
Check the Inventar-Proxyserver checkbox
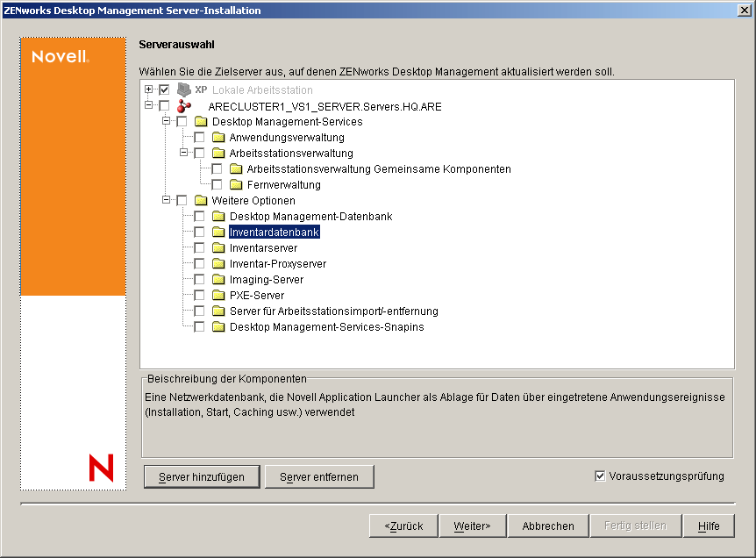[x=199, y=264]
